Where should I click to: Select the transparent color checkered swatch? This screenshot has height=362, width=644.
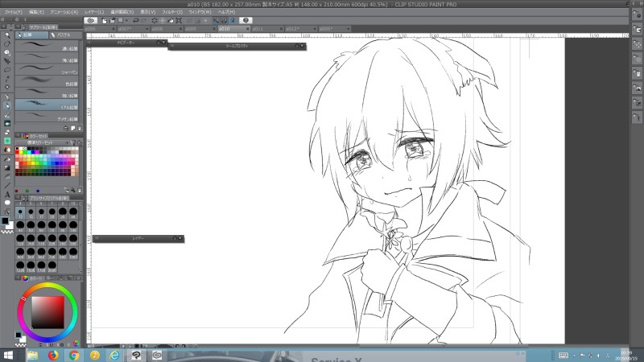7,232
